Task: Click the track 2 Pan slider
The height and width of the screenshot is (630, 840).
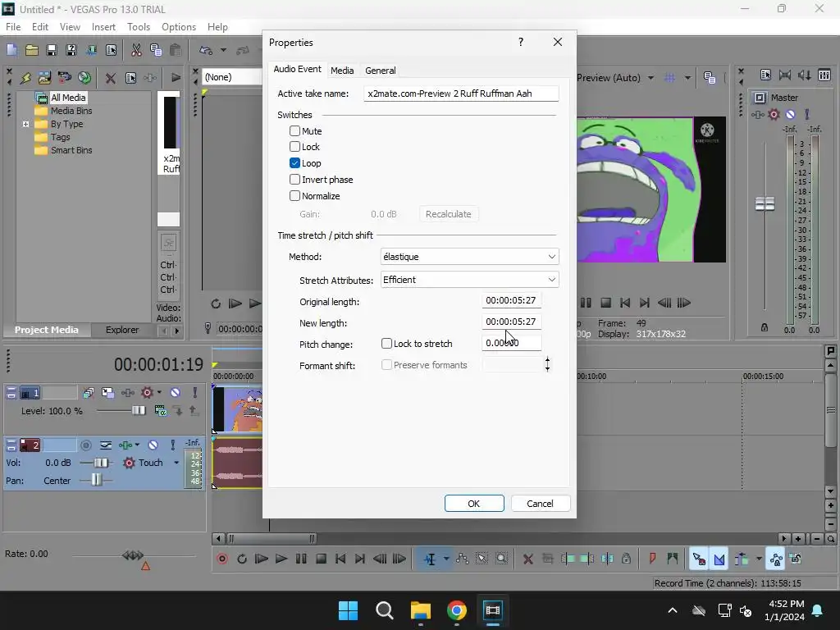Action: coord(96,480)
